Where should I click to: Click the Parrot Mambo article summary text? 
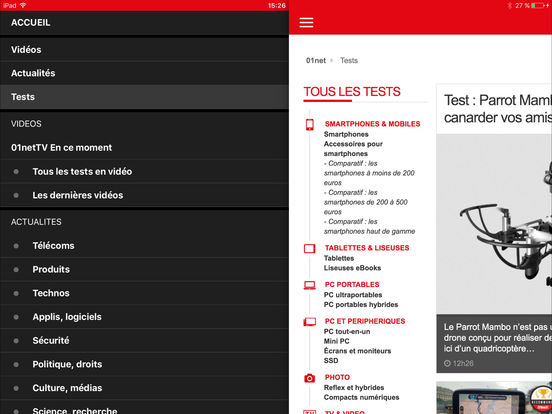pyautogui.click(x=498, y=338)
